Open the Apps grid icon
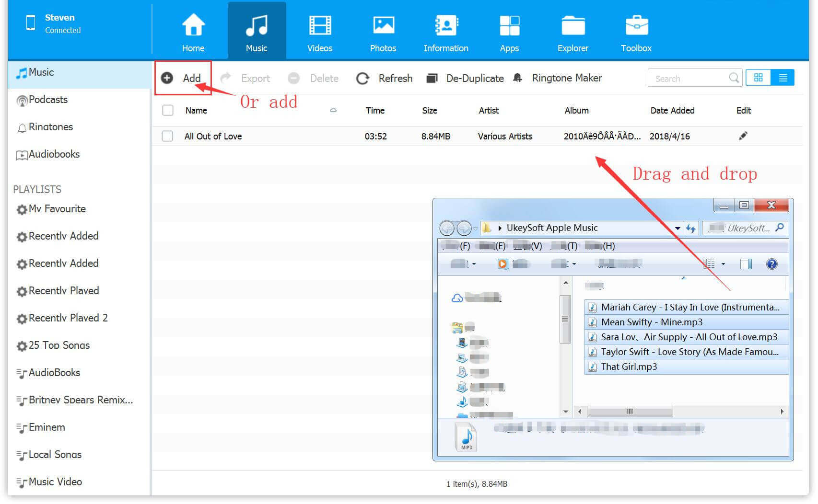Viewport: 818px width, 504px height. 509,25
